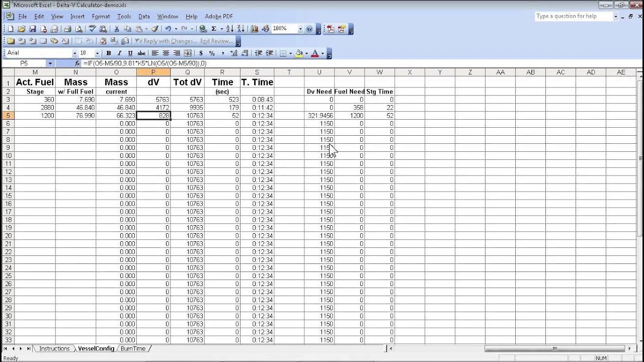
Task: Switch to the BurnTime sheet tab
Action: pos(133,348)
